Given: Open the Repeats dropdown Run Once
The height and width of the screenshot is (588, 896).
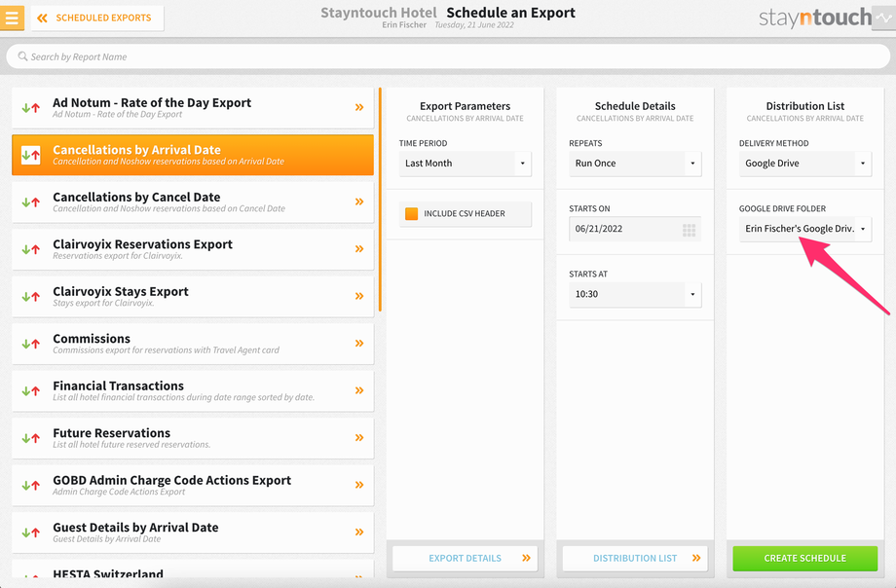Looking at the screenshot, I should click(x=635, y=164).
